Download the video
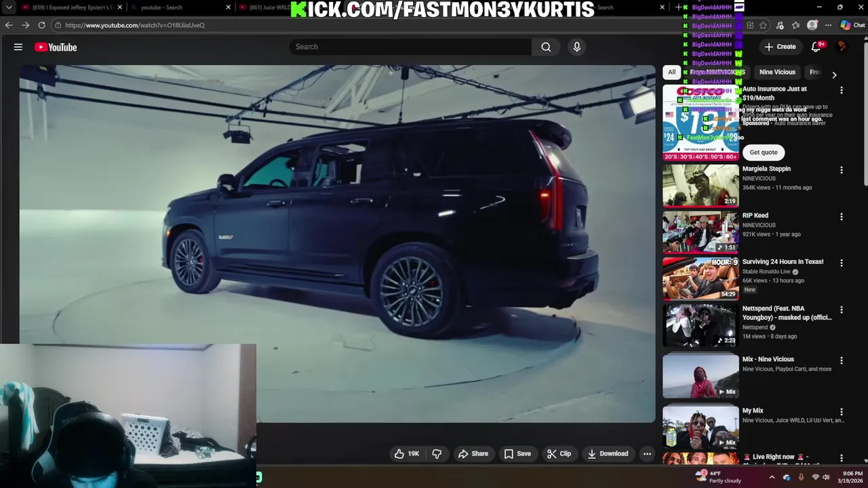868x488 pixels. click(x=608, y=453)
